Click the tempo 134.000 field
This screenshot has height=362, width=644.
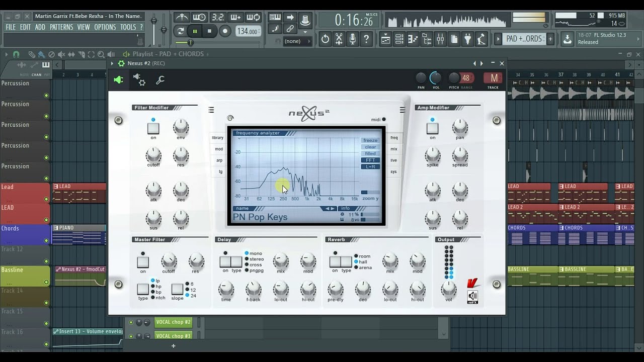click(249, 31)
